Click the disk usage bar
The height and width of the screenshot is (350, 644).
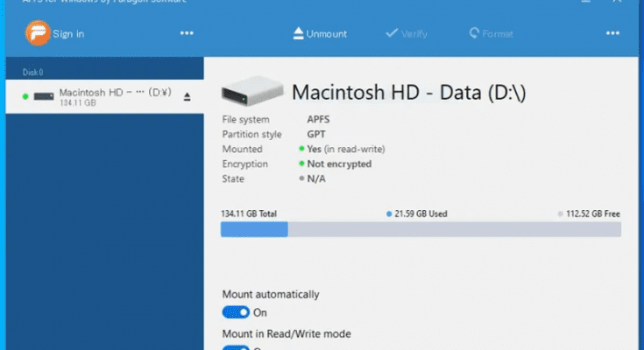point(421,229)
